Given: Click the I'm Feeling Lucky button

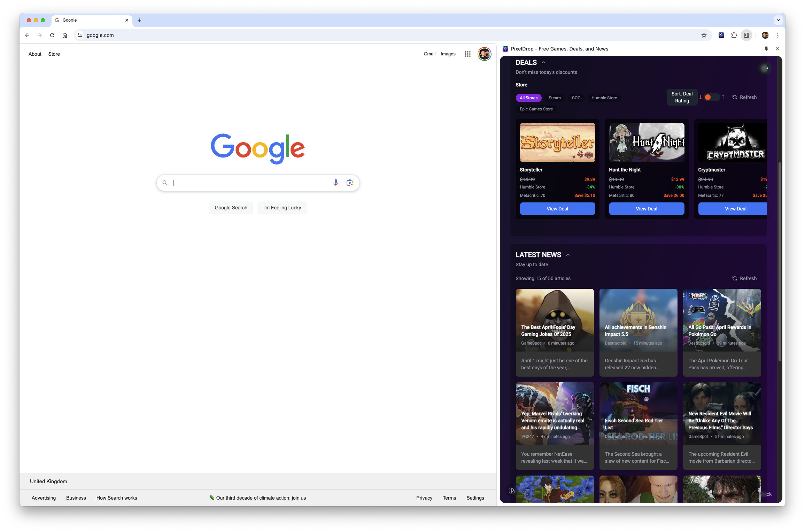Looking at the screenshot, I should tap(282, 208).
